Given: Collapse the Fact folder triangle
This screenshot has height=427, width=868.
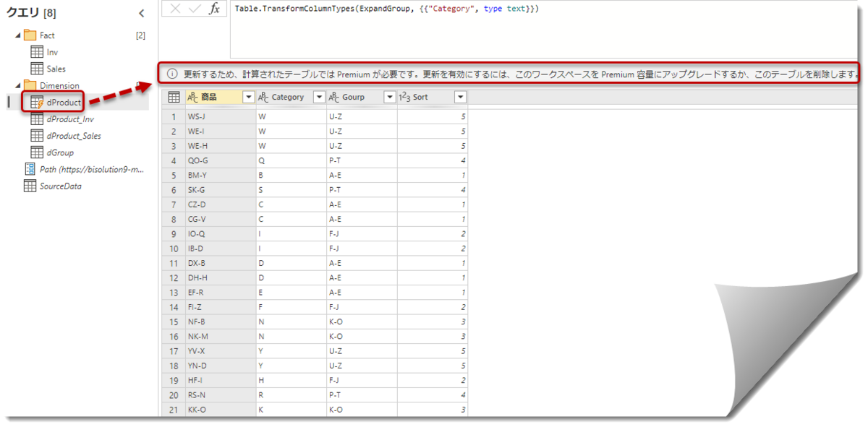Looking at the screenshot, I should pyautogui.click(x=17, y=35).
